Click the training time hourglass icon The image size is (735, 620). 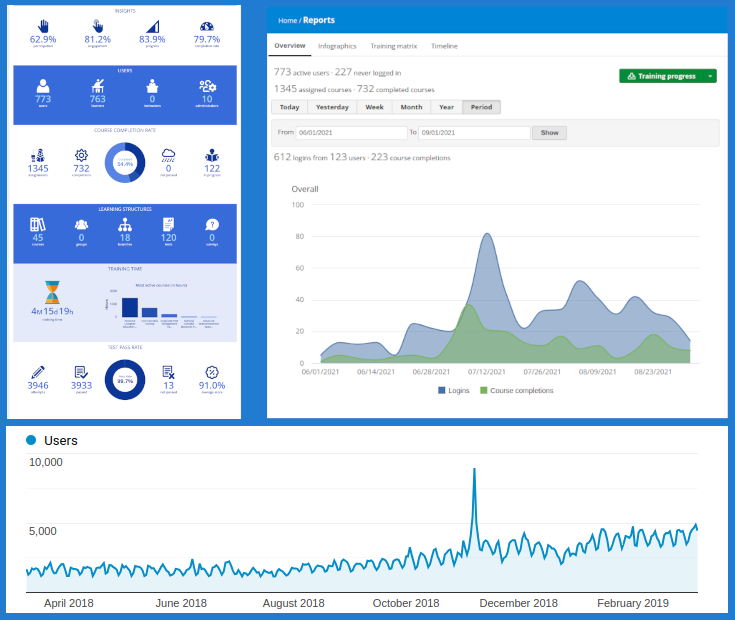pos(51,293)
